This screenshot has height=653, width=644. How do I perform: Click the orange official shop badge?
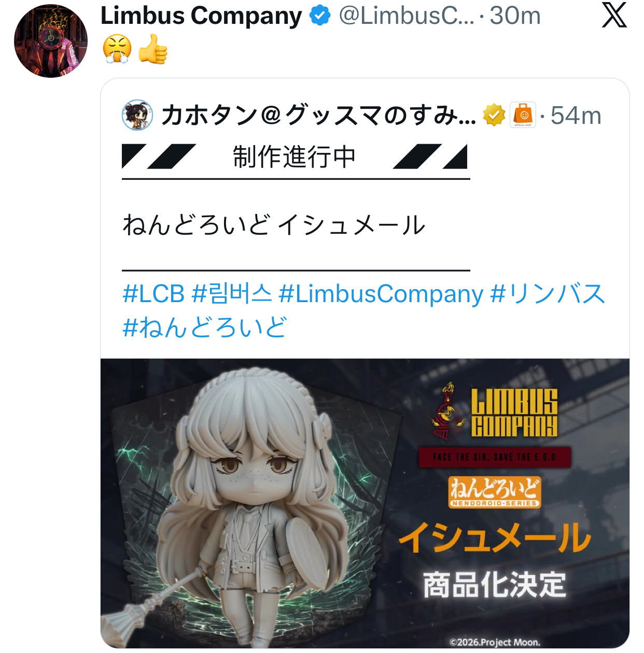pos(523,115)
